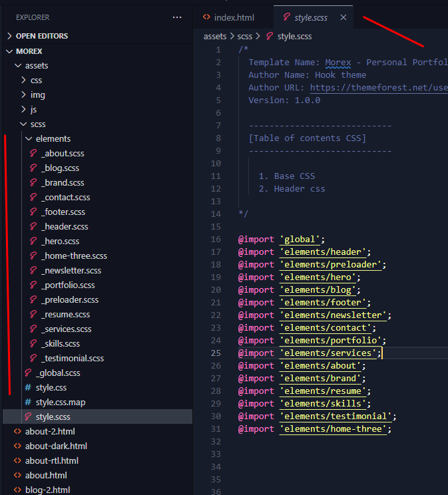Click the 'Version: 1.0.0' comment line
Screen dimensions: 448x495
point(284,100)
